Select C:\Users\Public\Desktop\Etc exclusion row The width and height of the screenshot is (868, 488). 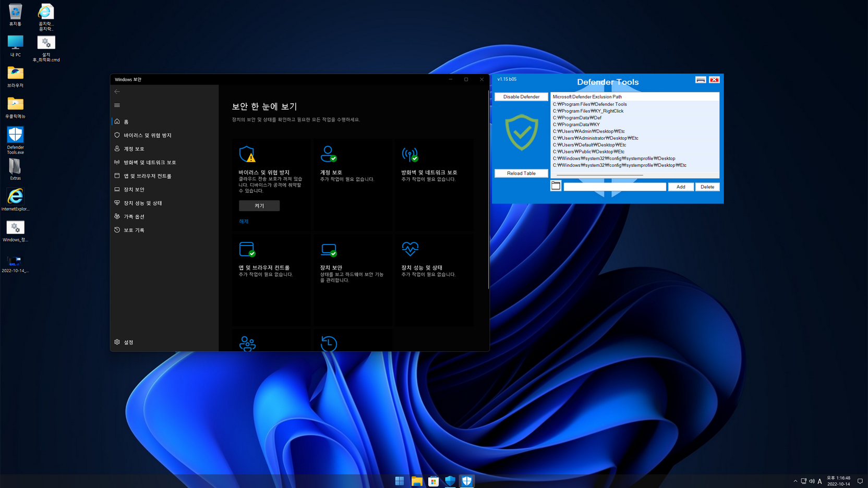coord(635,152)
